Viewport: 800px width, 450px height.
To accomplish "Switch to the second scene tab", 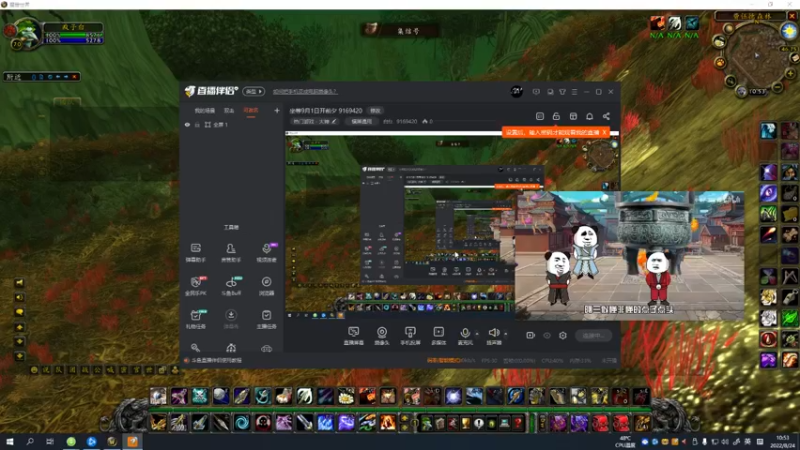I will tap(229, 110).
